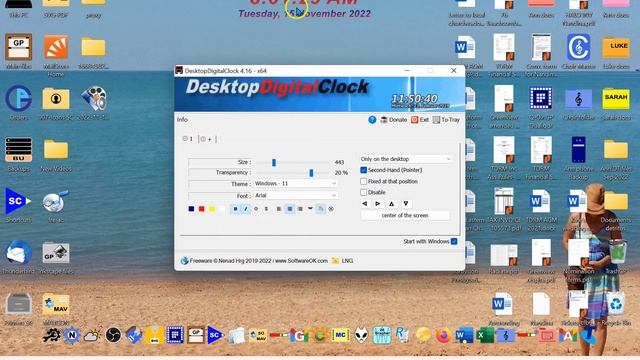Select the highlighted center text alignment icon

point(289,209)
